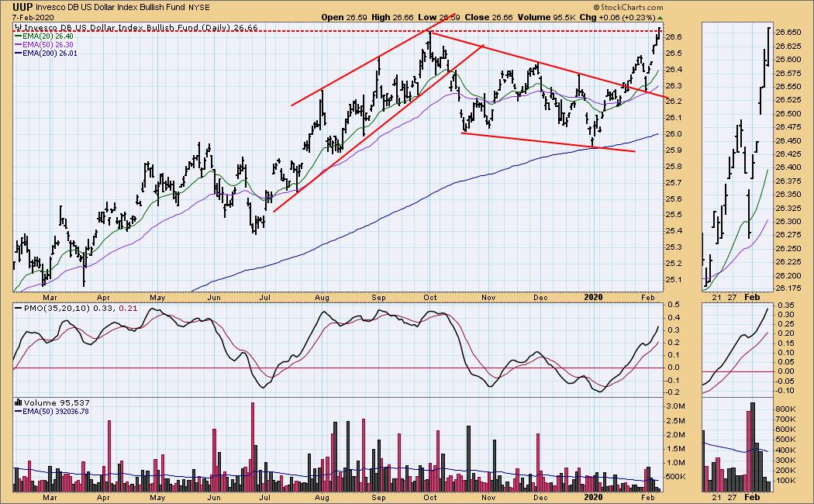The height and width of the screenshot is (504, 814).
Task: Click the Jul month label directly under the price chart
Action: [x=265, y=298]
